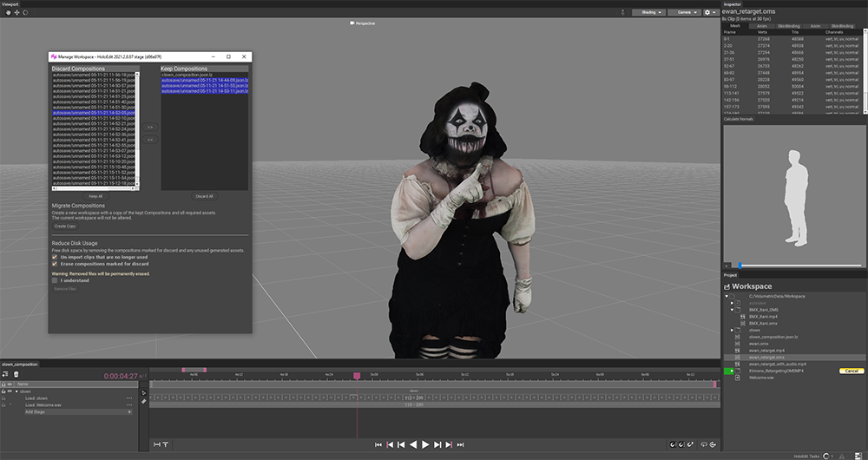Click Calculate Normals in Inspector

(x=738, y=119)
